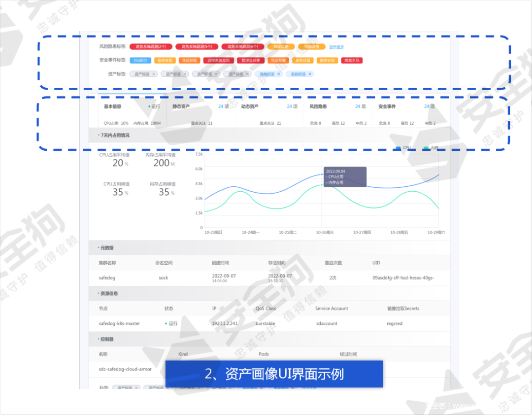Click the 远程系统发现 event tag
532x415 pixels.
219,61
